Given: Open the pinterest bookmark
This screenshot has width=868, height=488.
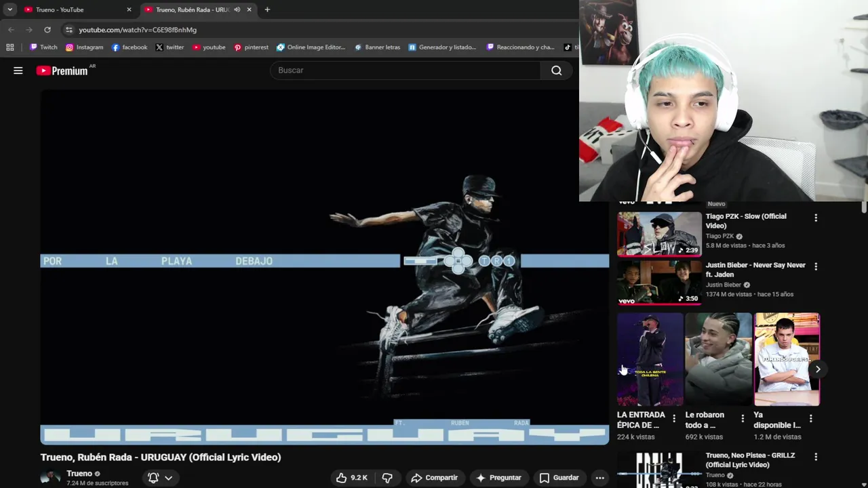Looking at the screenshot, I should coord(251,47).
